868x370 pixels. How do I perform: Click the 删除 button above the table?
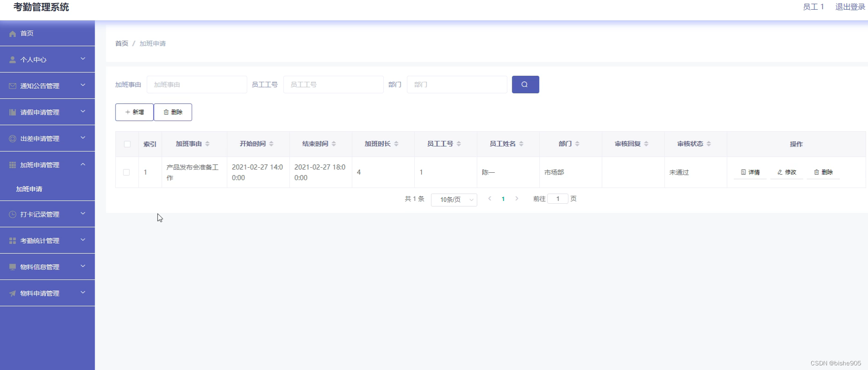[173, 112]
